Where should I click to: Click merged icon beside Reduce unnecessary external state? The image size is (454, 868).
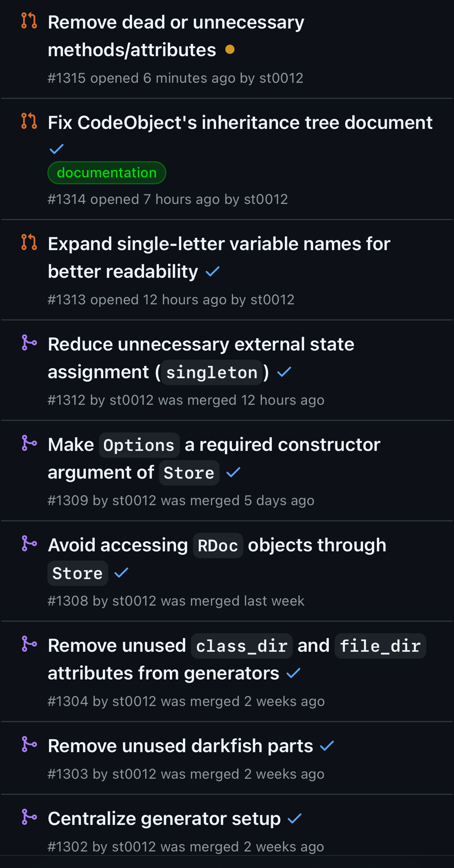(x=29, y=343)
